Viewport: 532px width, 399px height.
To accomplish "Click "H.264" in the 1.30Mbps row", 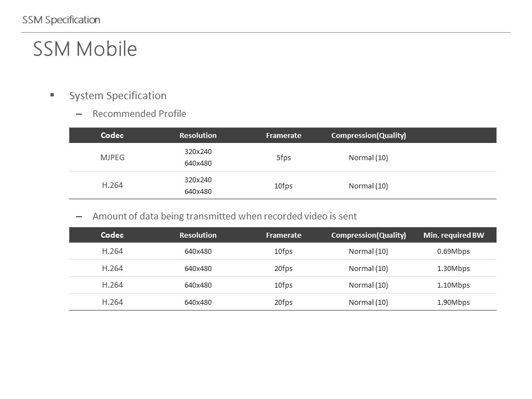I will click(x=112, y=268).
